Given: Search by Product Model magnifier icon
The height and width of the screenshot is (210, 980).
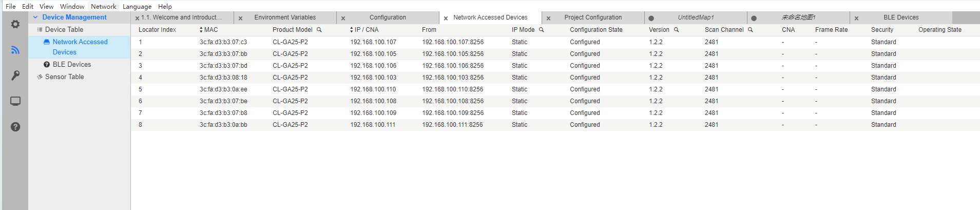Looking at the screenshot, I should pos(319,30).
